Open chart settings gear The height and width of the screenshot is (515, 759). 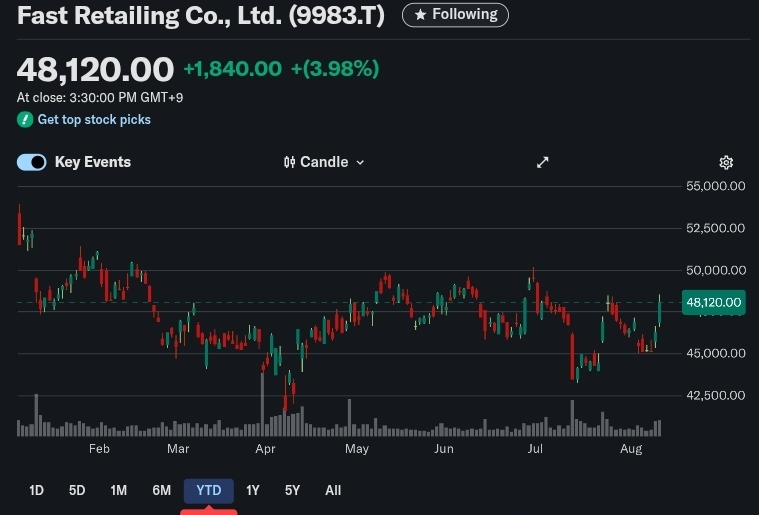[726, 163]
